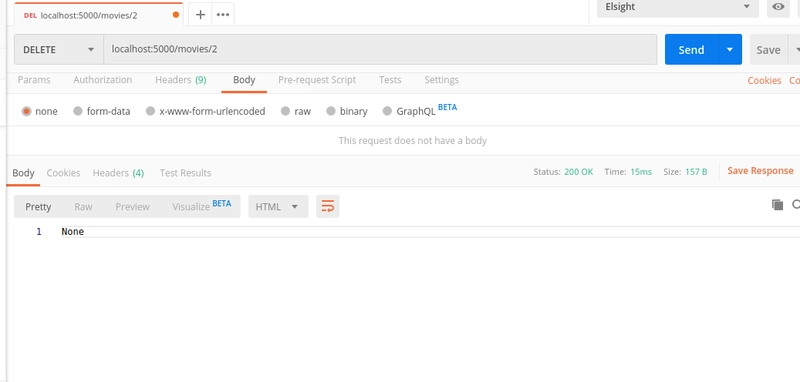Open tab options ellipsis menu
The width and height of the screenshot is (800, 382).
coord(223,15)
